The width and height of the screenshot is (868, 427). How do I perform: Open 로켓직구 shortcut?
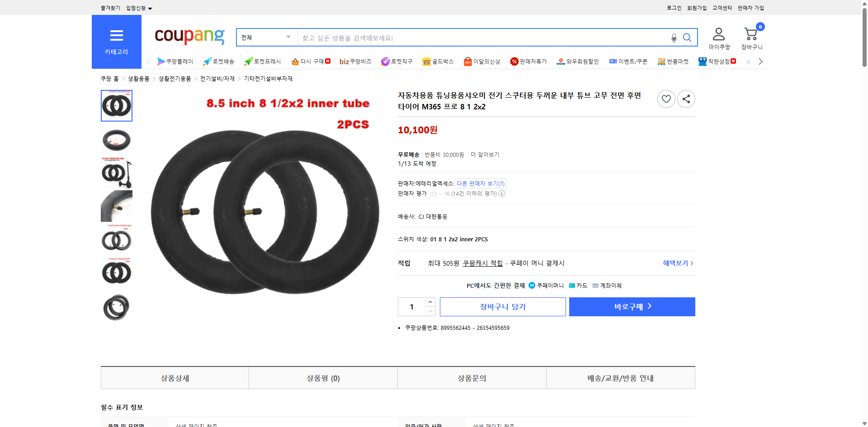(x=396, y=61)
